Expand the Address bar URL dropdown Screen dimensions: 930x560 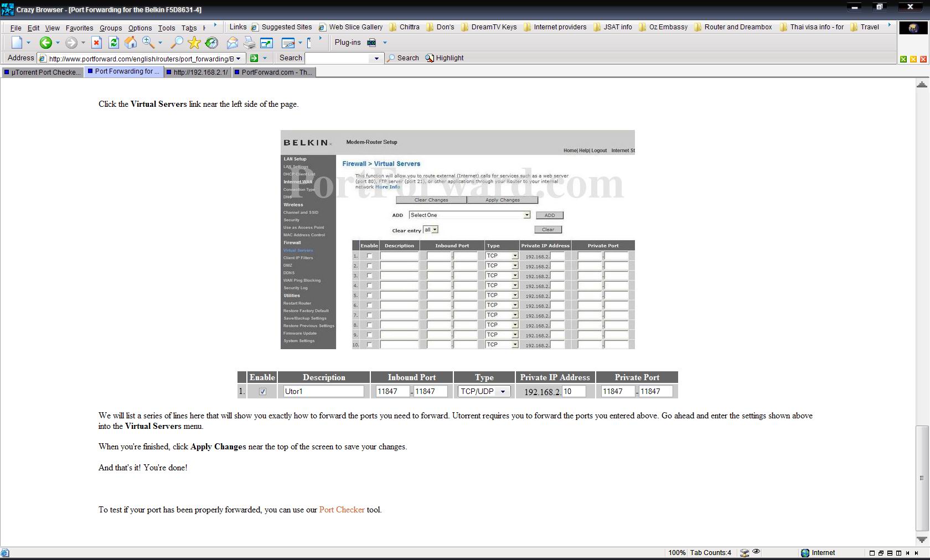tap(239, 59)
